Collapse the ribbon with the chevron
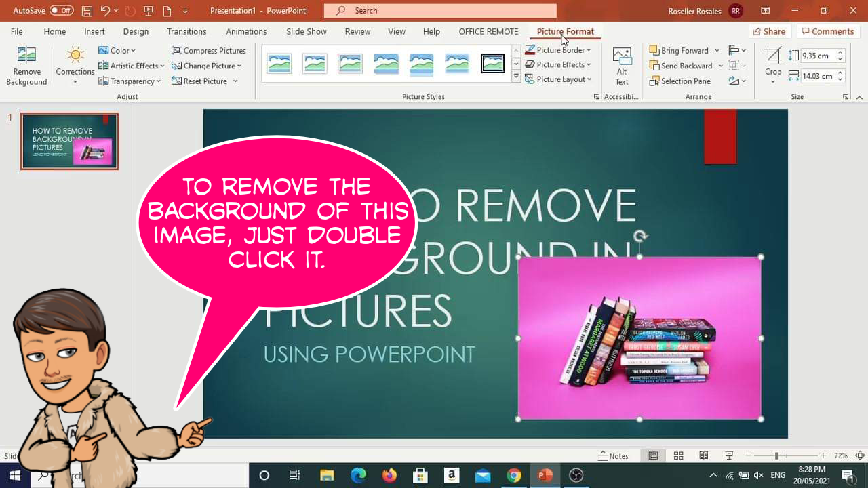The image size is (868, 488). click(x=859, y=97)
